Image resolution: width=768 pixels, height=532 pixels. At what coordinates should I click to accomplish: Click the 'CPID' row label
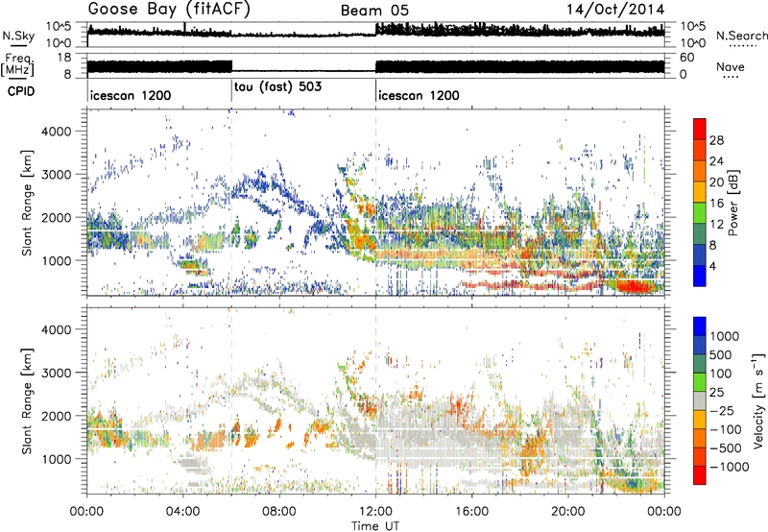pos(21,91)
